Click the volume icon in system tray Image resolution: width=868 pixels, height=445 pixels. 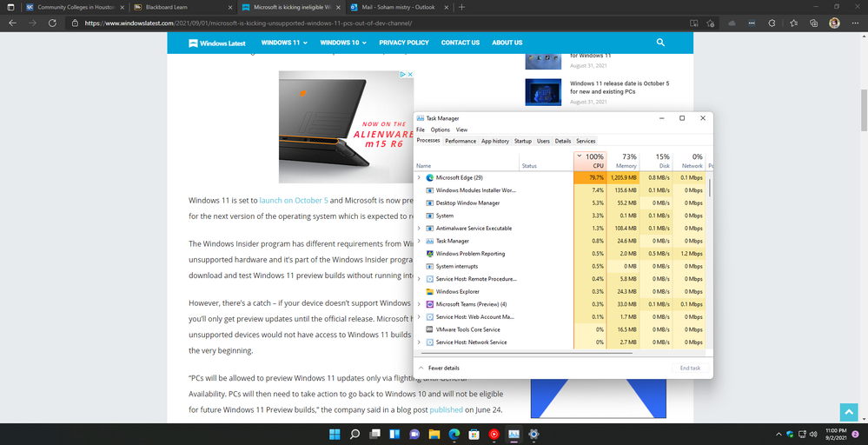(813, 435)
